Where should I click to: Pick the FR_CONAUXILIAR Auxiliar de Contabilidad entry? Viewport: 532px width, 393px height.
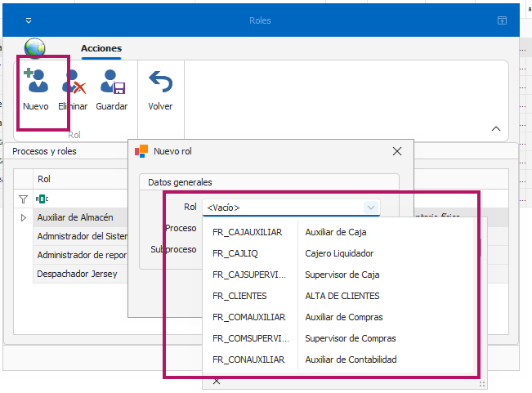click(293, 360)
